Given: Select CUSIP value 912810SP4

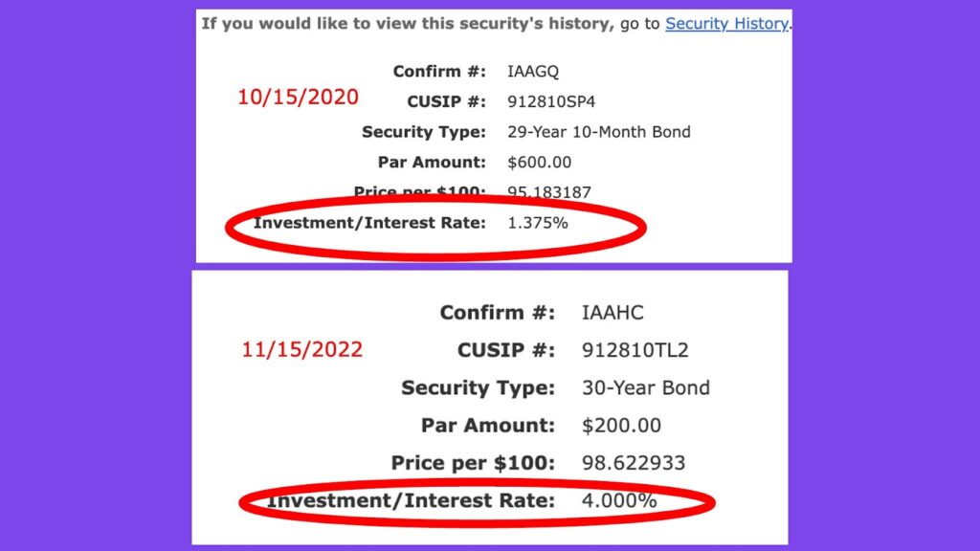Looking at the screenshot, I should (552, 101).
